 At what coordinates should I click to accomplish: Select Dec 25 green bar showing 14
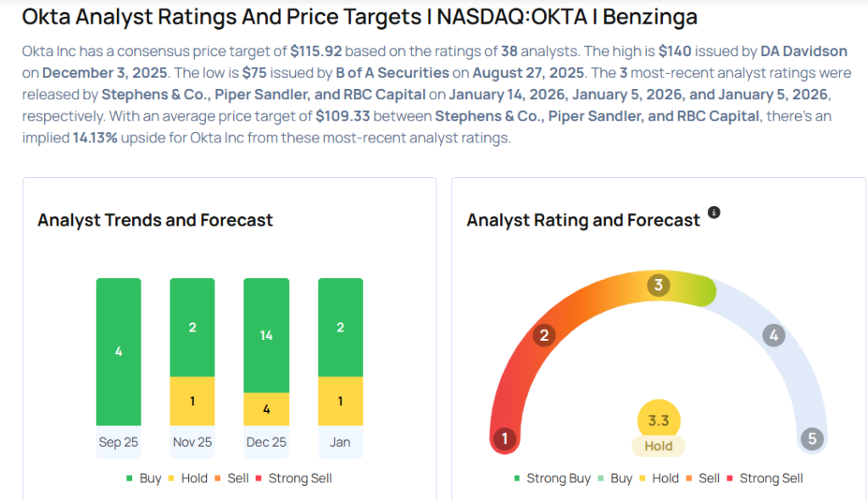click(x=266, y=335)
